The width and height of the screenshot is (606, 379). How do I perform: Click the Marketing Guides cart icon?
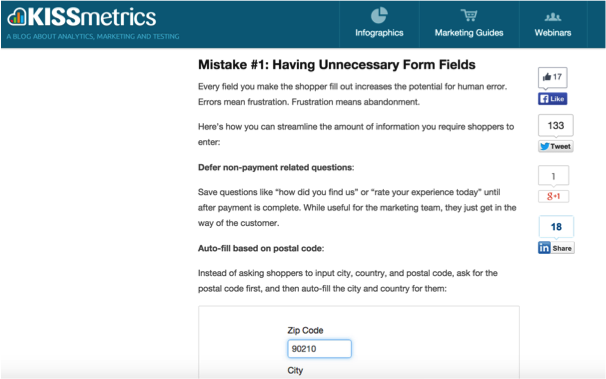[x=469, y=15]
